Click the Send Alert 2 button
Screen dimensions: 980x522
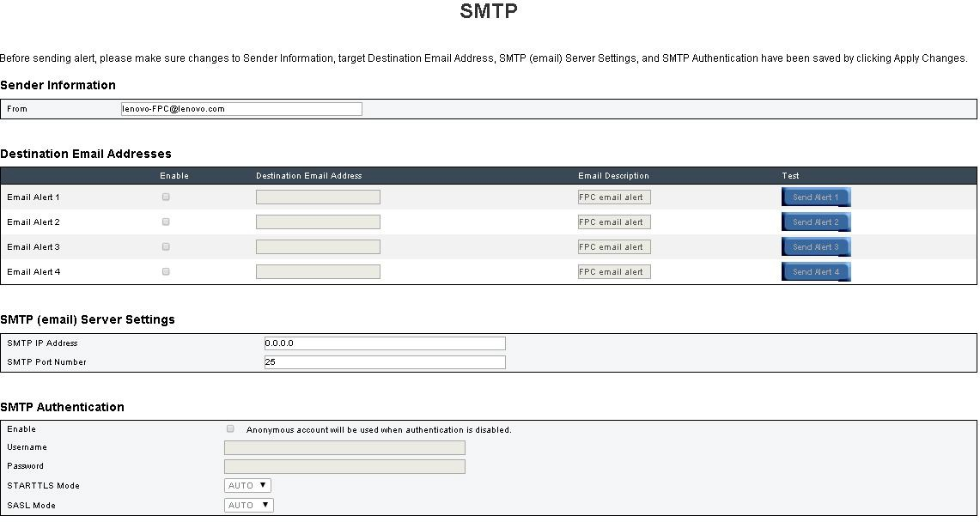[x=816, y=222]
